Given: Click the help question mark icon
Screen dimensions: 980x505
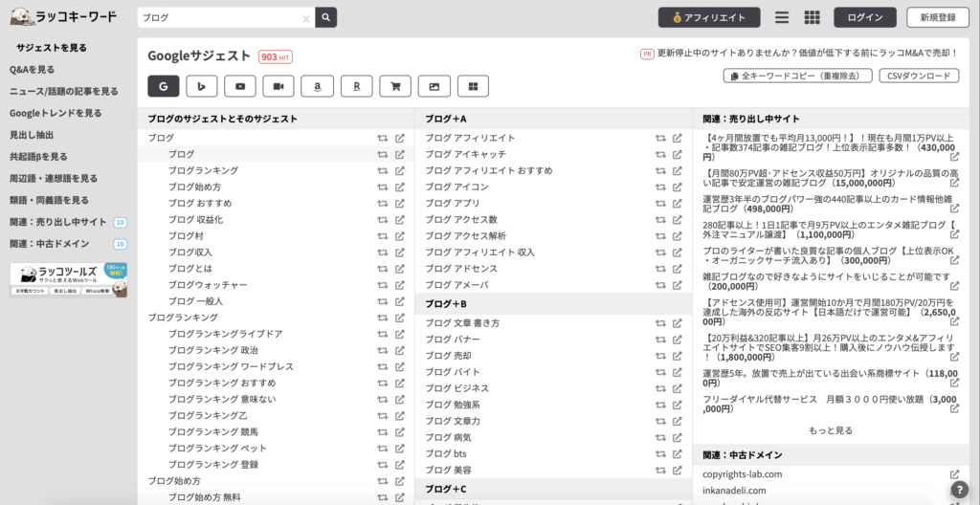Looking at the screenshot, I should 959,490.
